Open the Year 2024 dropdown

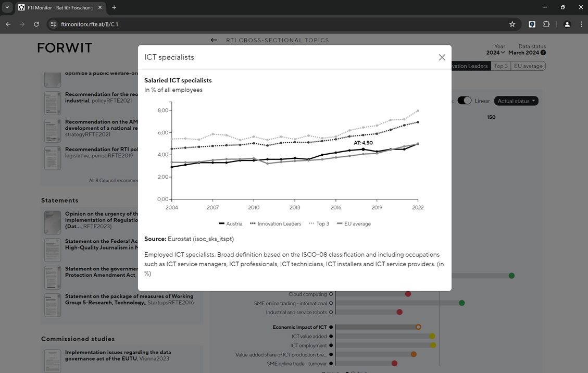(x=495, y=53)
